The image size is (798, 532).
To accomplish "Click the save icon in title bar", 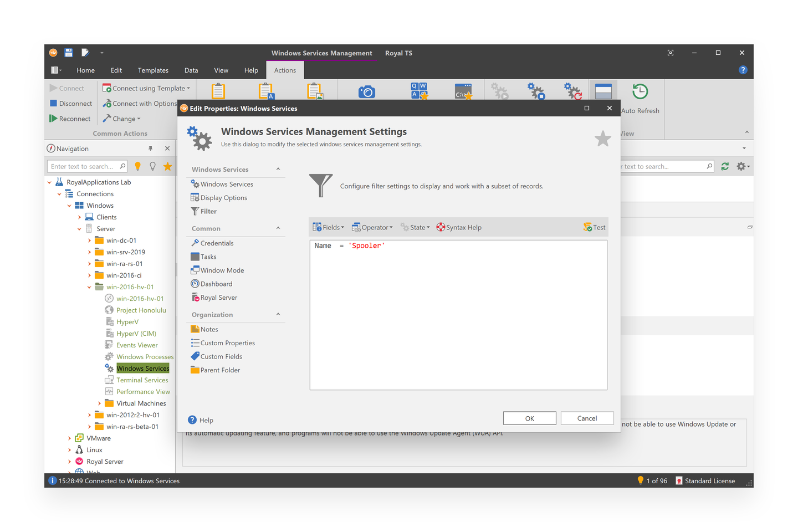I will (x=69, y=53).
